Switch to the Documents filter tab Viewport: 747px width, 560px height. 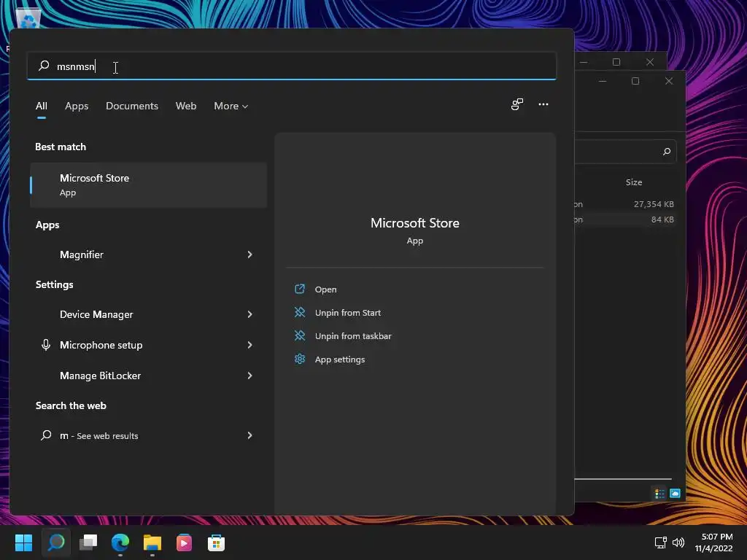(132, 106)
